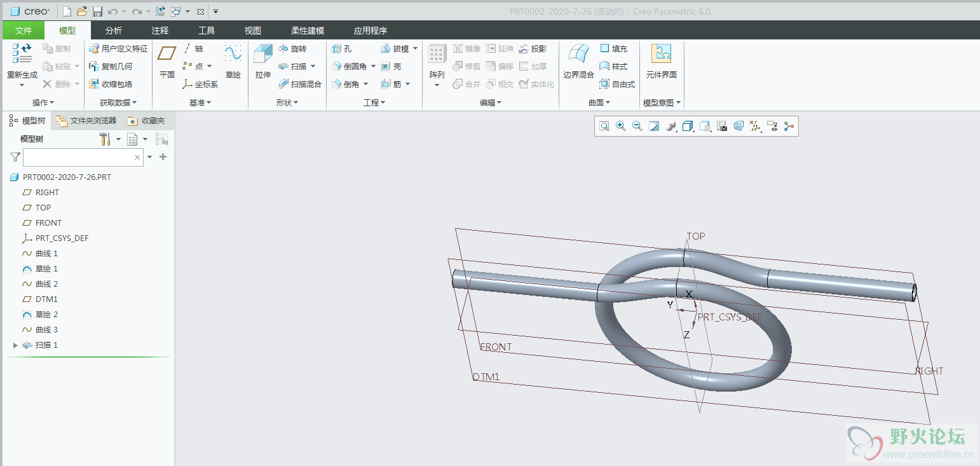Click 用户定义特征 tool
This screenshot has height=466, width=980.
[x=118, y=48]
